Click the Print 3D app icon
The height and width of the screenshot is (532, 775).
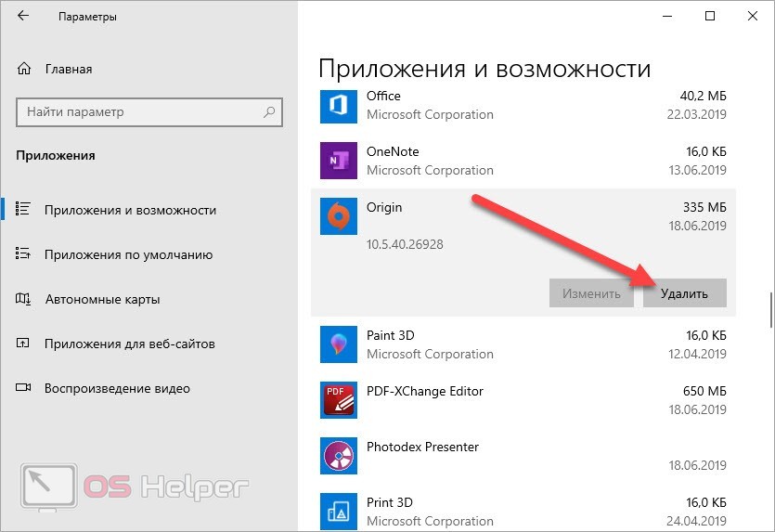click(339, 512)
